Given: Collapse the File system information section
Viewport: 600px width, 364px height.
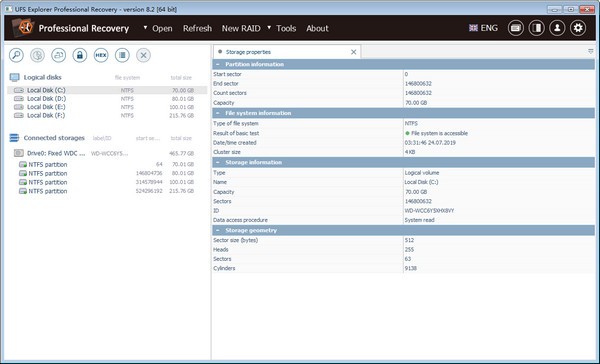Looking at the screenshot, I should [x=218, y=113].
